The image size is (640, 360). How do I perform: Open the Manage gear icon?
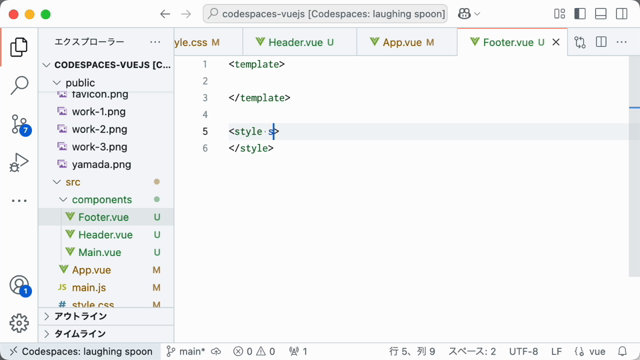[19, 323]
